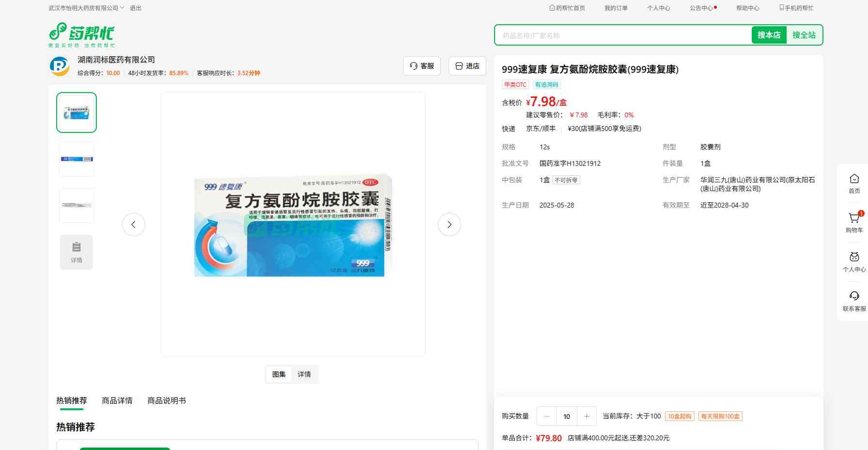Open the 商品详情 tab
Image resolution: width=868 pixels, height=450 pixels.
117,401
